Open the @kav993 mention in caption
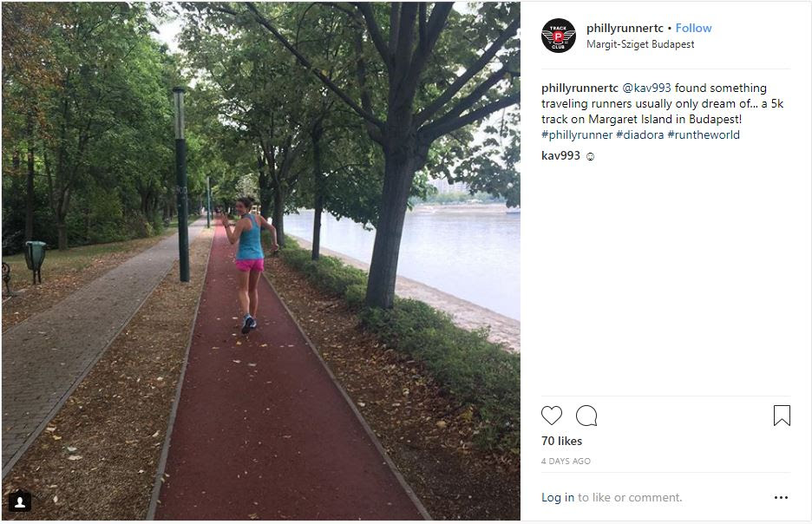 (x=646, y=88)
